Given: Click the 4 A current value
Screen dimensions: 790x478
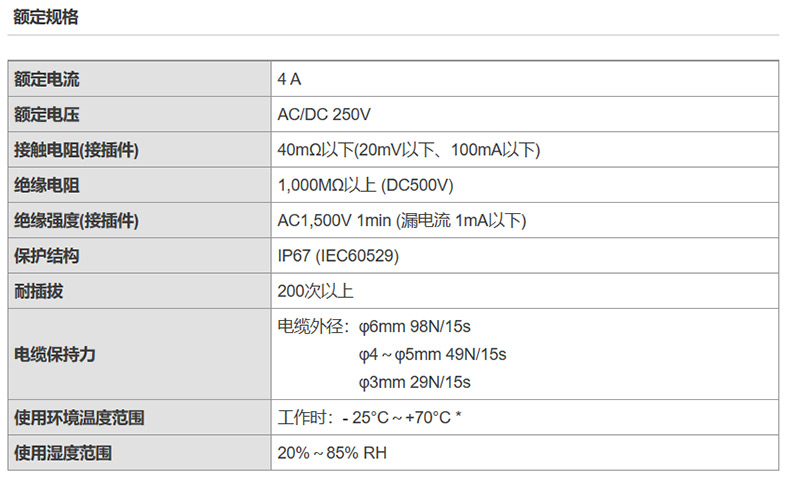Looking at the screenshot, I should (x=289, y=79).
